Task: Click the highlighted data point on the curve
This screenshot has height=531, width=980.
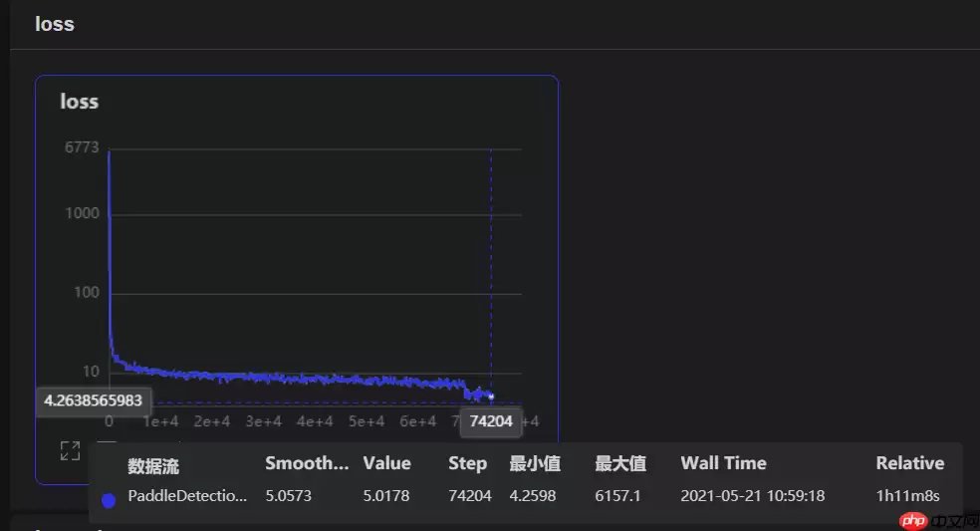Action: pos(490,397)
